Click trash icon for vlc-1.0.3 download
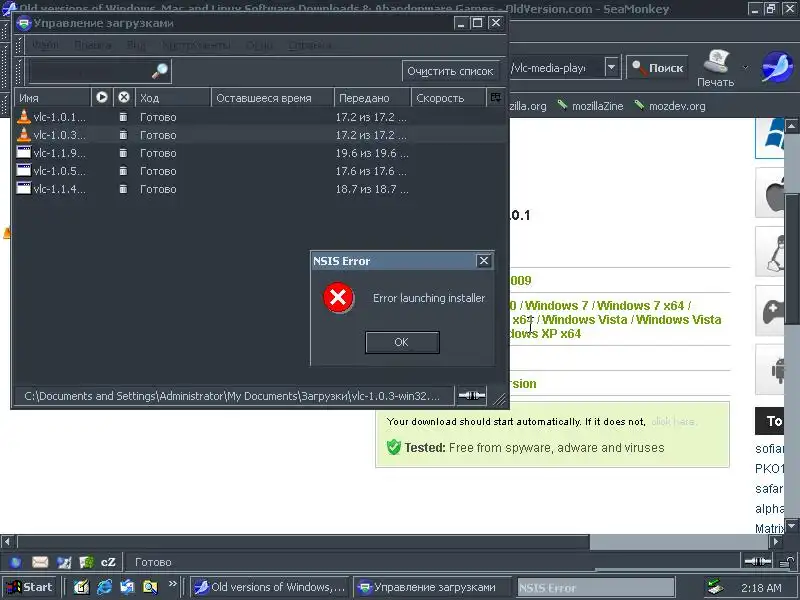The height and width of the screenshot is (600, 800). [123, 135]
